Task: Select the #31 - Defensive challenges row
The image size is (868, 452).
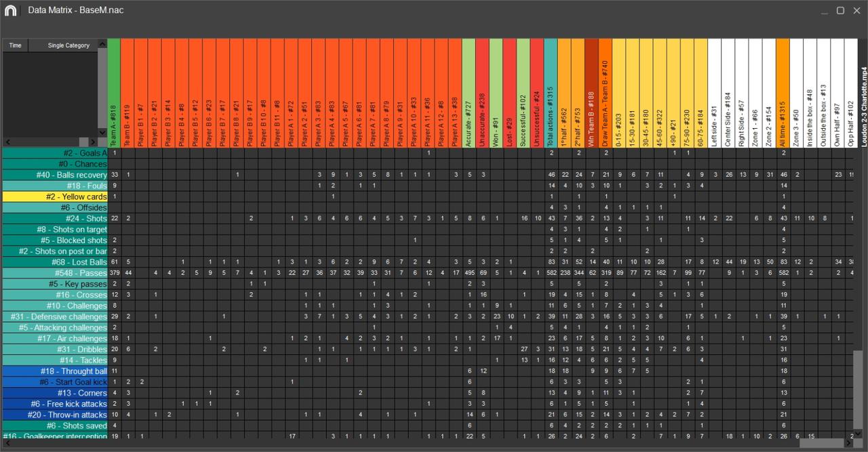Action: pyautogui.click(x=55, y=316)
